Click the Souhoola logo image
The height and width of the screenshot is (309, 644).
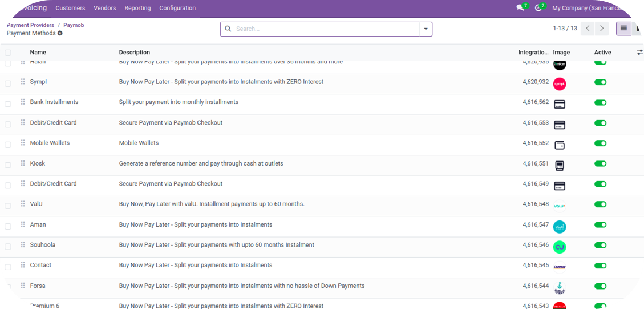point(560,247)
